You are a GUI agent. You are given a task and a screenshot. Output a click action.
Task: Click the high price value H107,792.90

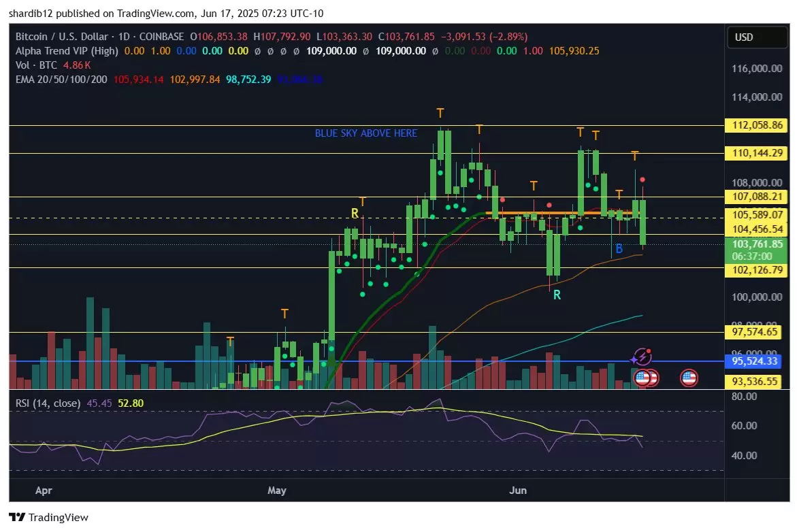282,37
